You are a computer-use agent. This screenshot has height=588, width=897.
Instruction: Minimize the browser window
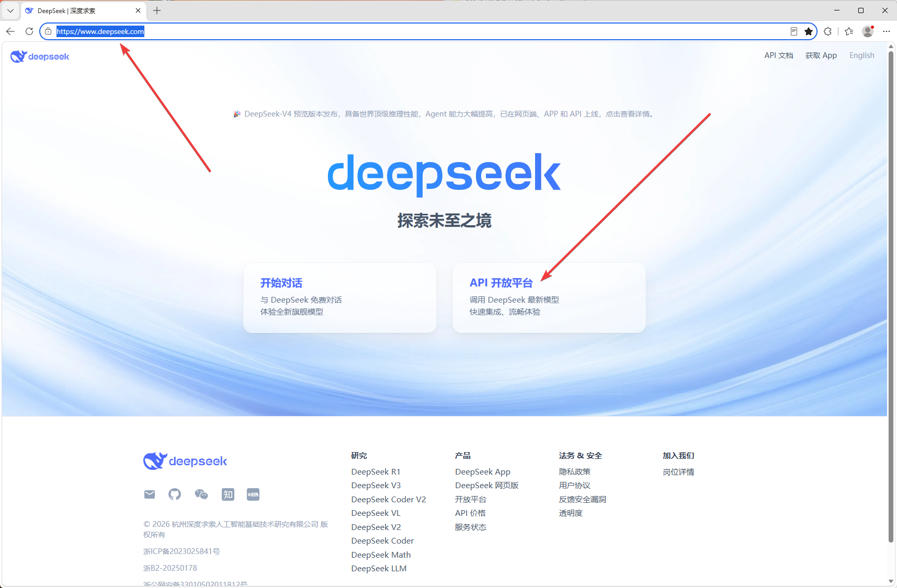point(837,10)
